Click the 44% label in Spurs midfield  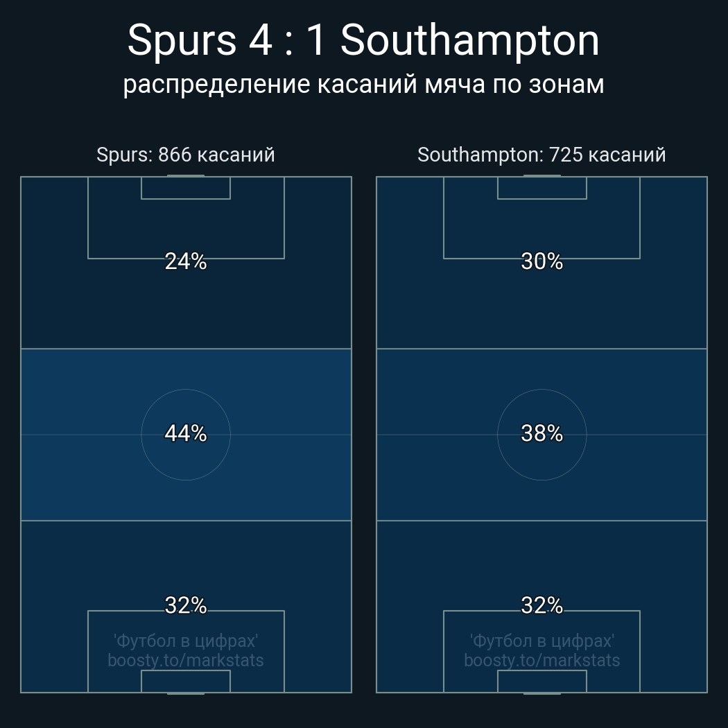[x=186, y=433]
